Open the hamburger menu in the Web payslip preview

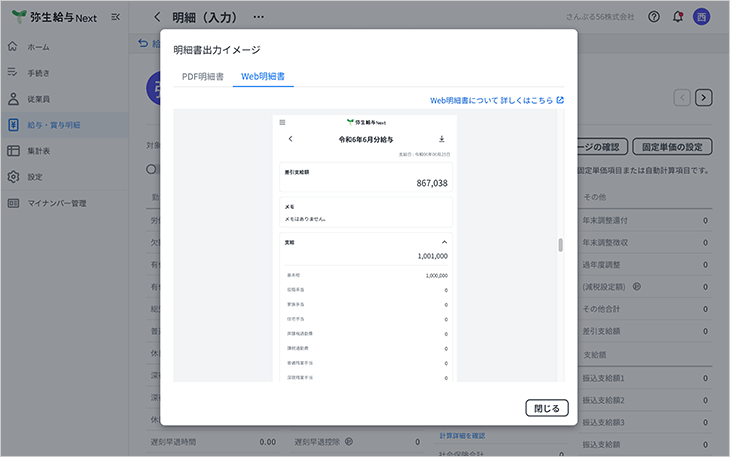(x=283, y=121)
